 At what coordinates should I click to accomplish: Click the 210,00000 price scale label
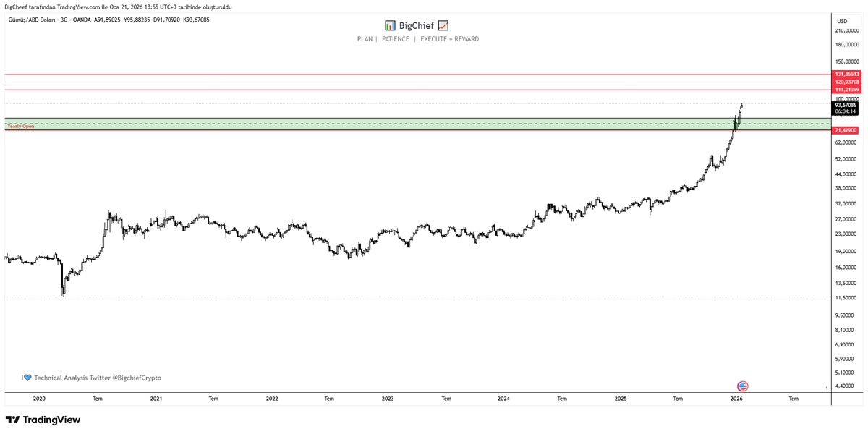847,31
